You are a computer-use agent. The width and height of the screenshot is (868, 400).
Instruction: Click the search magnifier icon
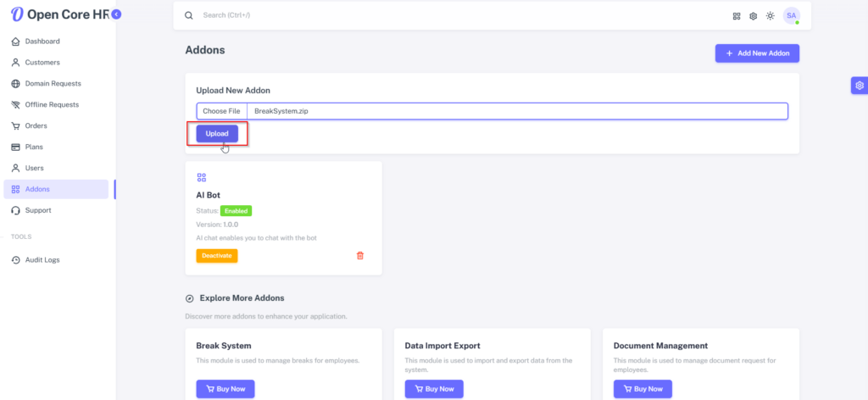coord(189,15)
